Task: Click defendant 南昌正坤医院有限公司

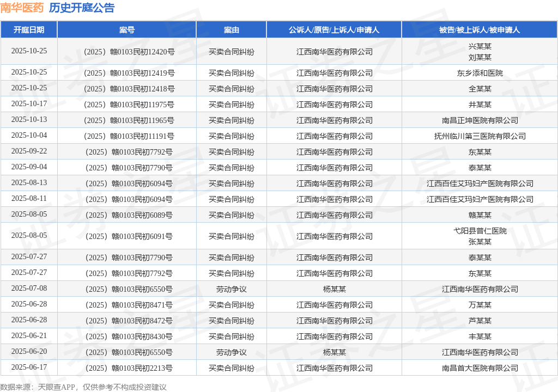Action: click(x=480, y=120)
